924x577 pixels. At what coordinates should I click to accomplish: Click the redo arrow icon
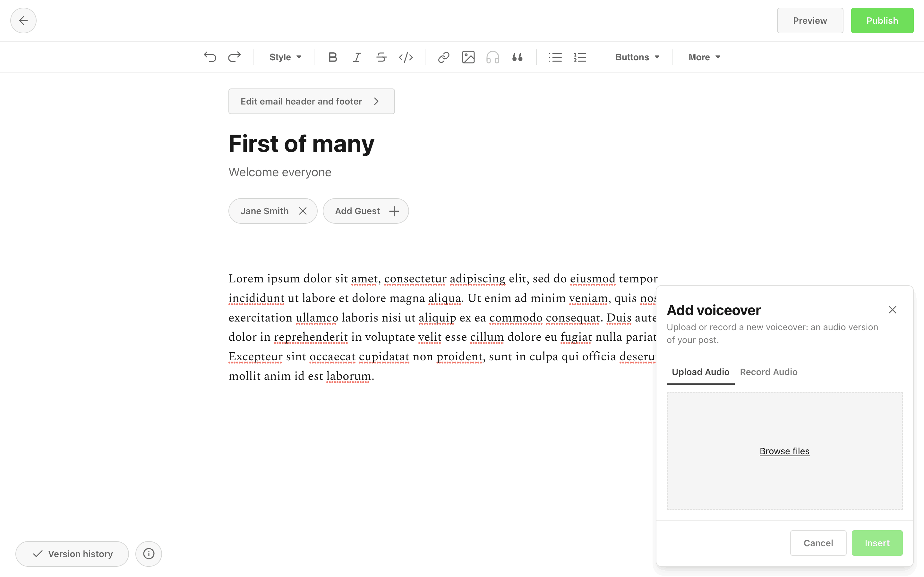coord(235,57)
